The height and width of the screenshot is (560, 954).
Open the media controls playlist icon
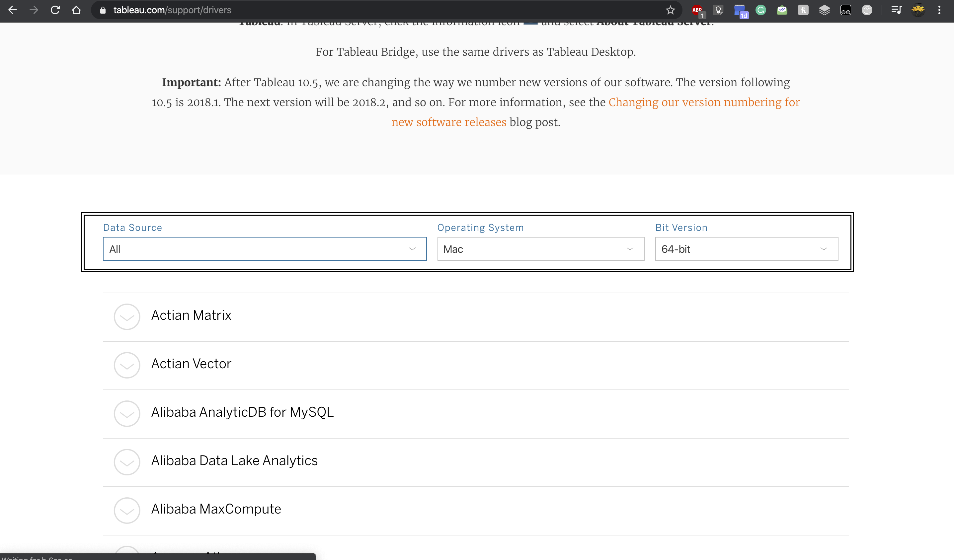tap(896, 10)
